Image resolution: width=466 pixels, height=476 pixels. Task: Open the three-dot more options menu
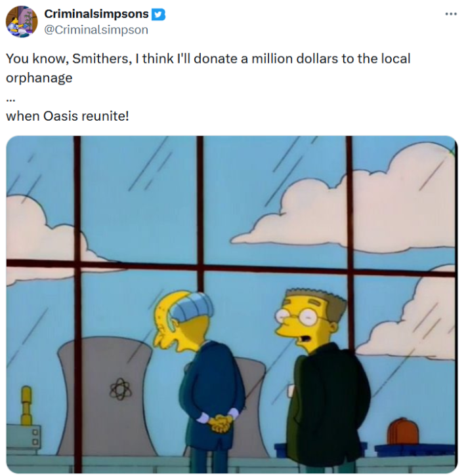click(x=451, y=14)
